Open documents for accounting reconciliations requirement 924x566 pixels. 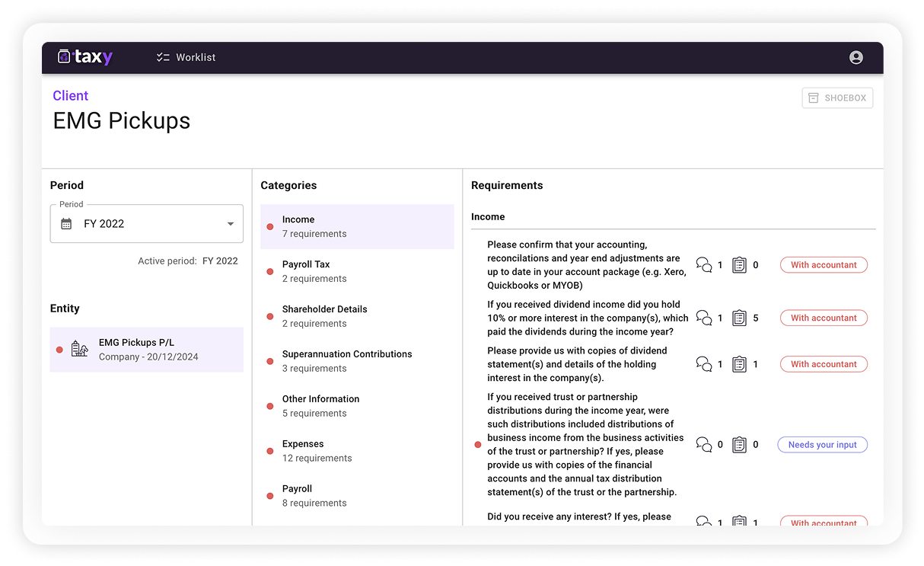point(739,265)
